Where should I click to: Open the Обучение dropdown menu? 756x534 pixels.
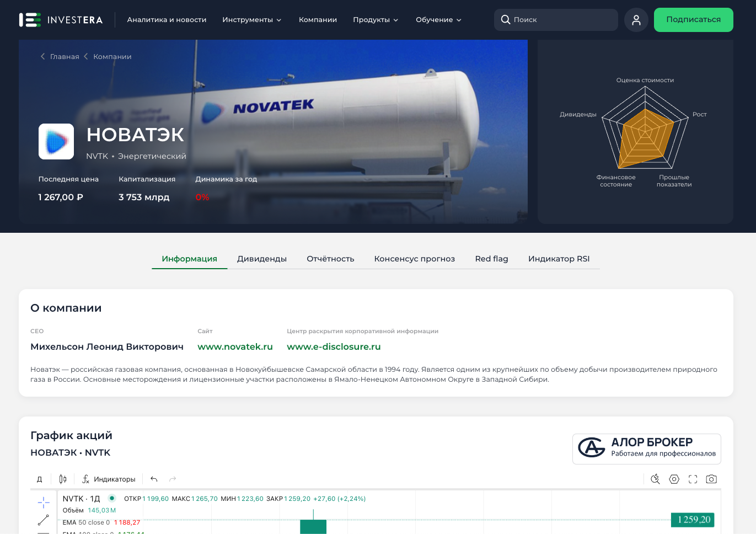click(x=438, y=19)
